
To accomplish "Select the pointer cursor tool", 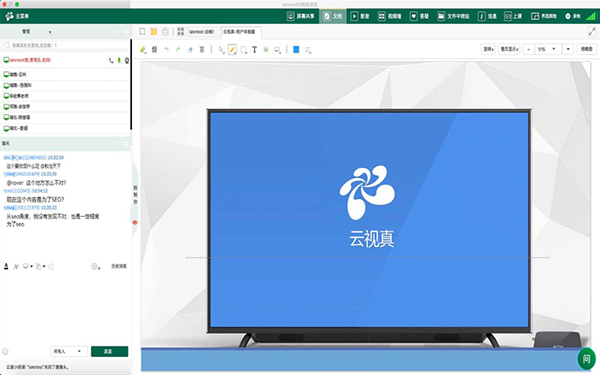I will [x=221, y=49].
